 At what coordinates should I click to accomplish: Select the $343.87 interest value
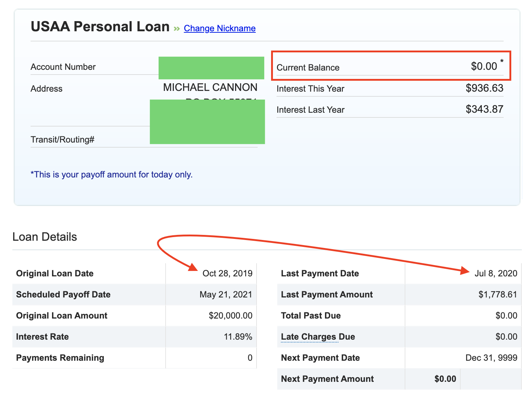point(484,109)
